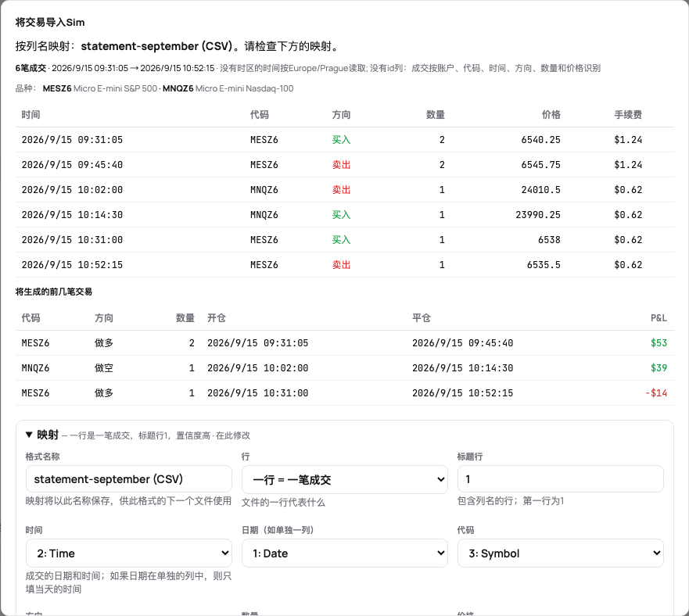The width and height of the screenshot is (689, 616).
Task: Click the 将交易导入Sim title
Action: coord(49,23)
